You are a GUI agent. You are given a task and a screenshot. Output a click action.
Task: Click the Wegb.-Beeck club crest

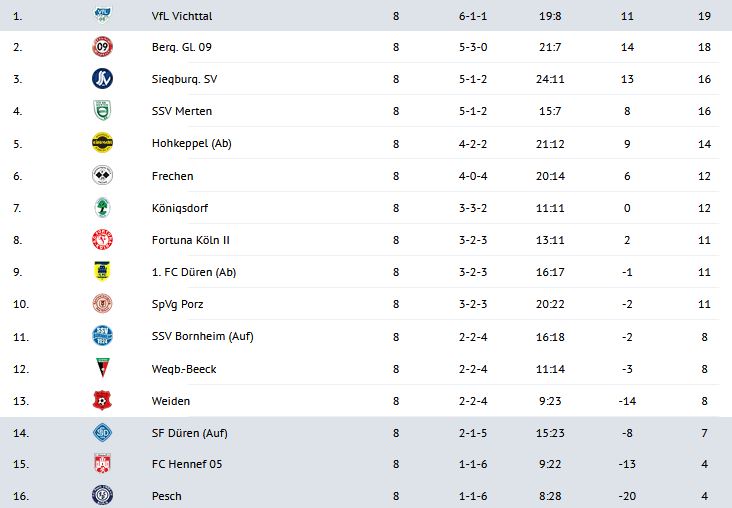[x=102, y=369]
